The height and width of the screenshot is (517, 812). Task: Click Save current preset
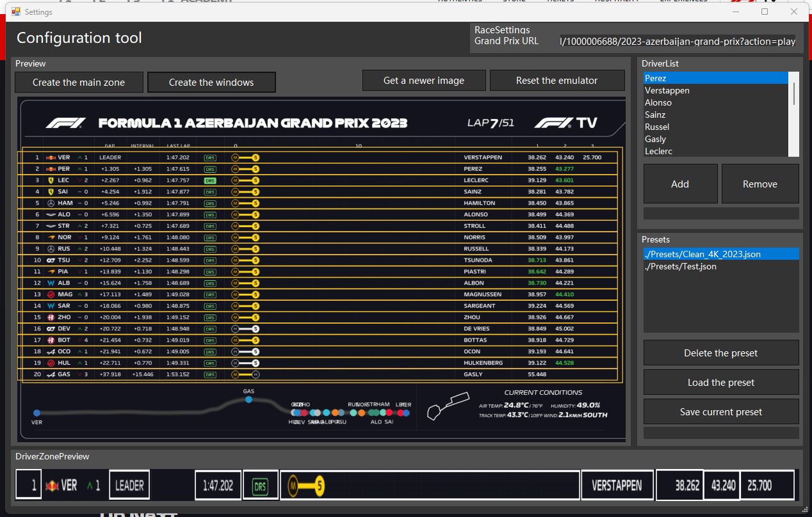coord(720,411)
